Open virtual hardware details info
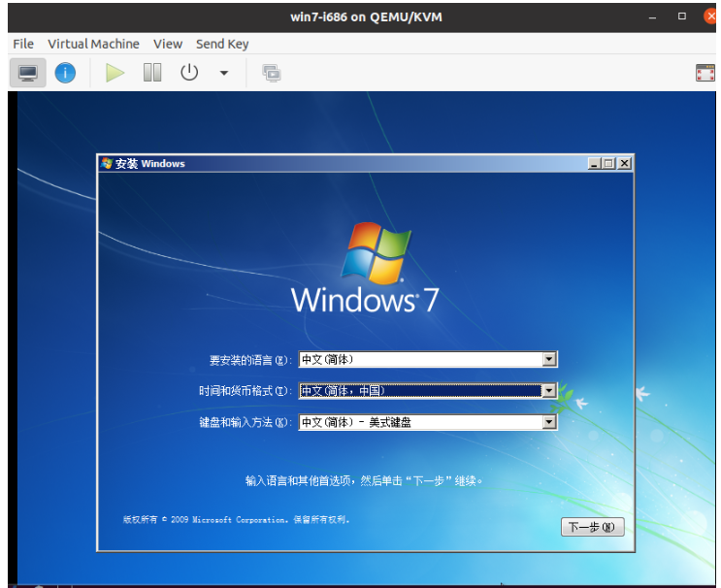The image size is (721, 588). click(x=65, y=73)
